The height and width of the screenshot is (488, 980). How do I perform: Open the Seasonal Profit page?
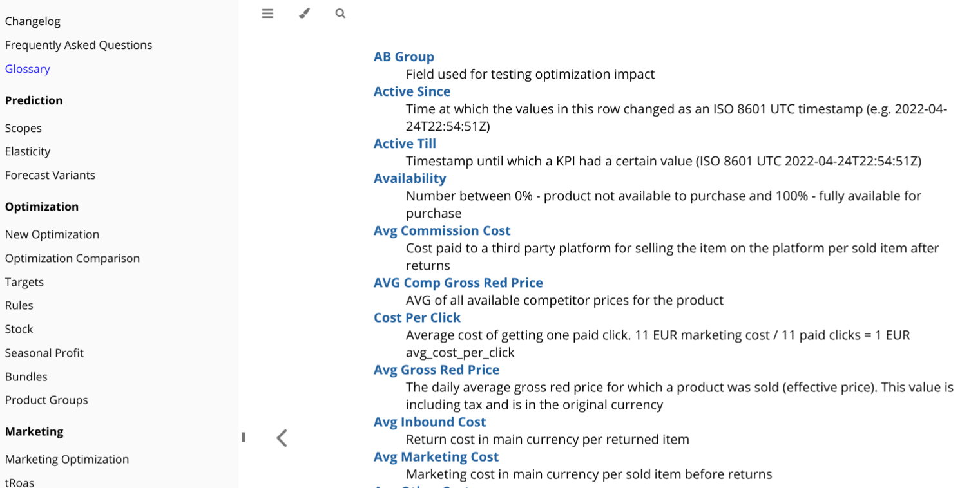[x=44, y=353]
